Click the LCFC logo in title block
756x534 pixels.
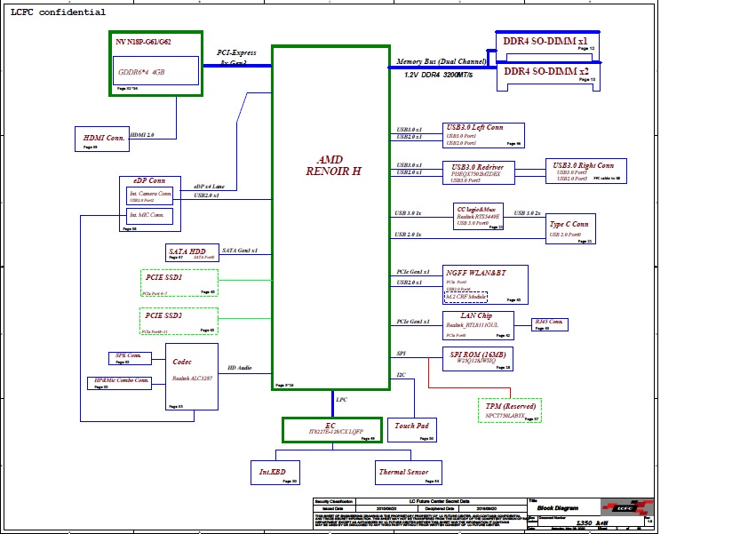(x=627, y=508)
